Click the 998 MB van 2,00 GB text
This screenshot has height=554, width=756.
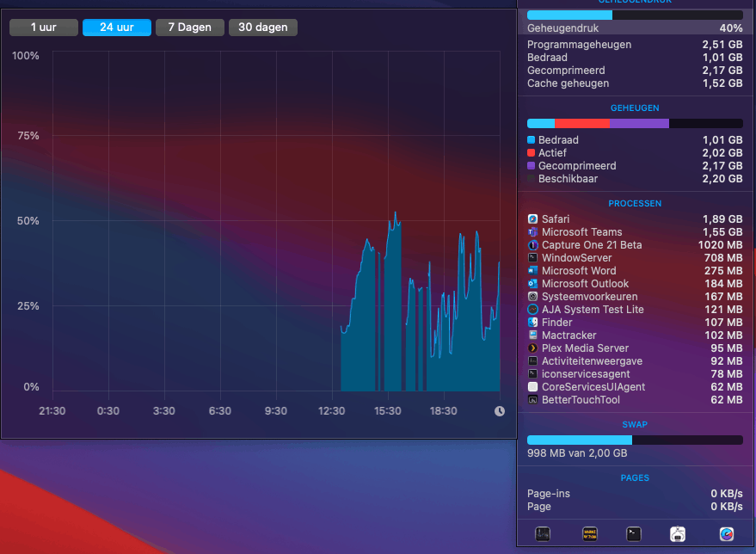point(577,453)
